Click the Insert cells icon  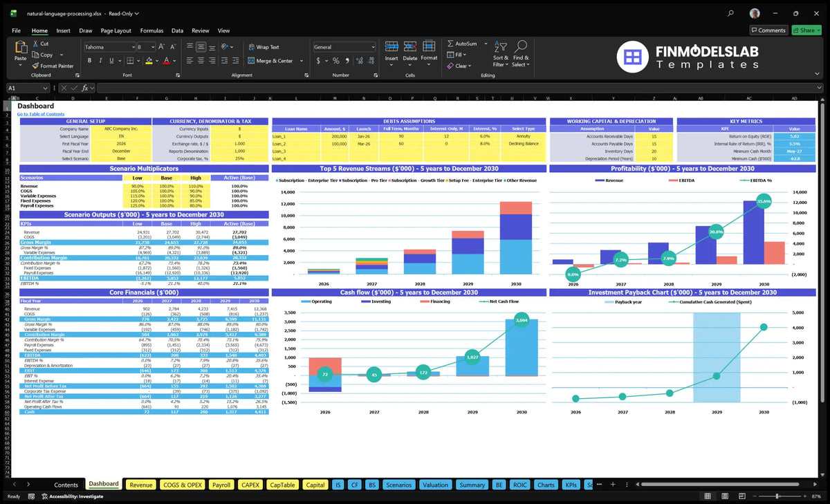391,46
